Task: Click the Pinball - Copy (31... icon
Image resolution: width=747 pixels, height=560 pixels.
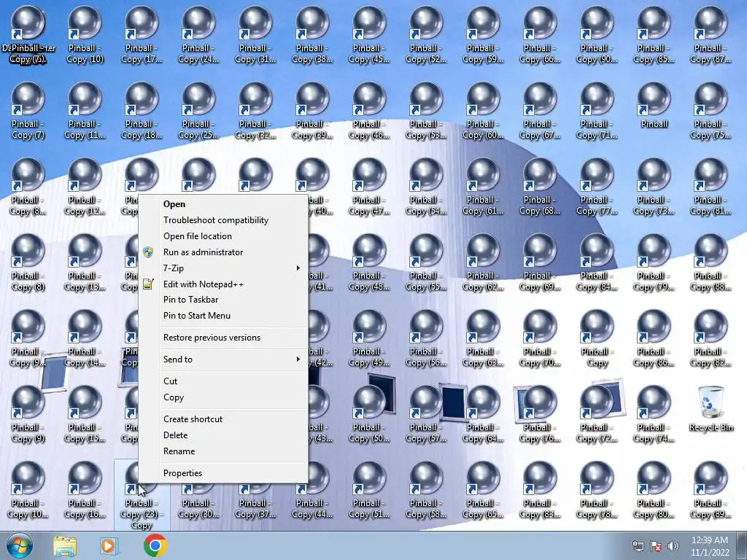Action: pyautogui.click(x=255, y=35)
